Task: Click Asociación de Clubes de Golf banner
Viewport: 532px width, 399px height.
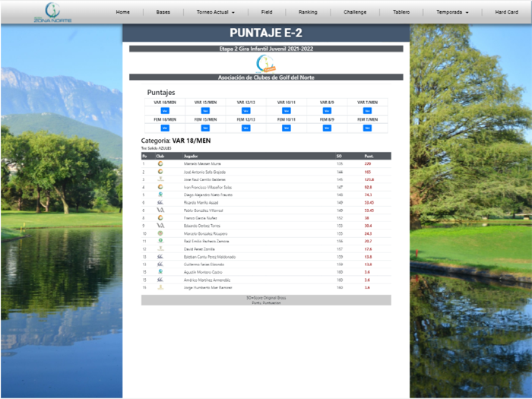Action: (x=266, y=78)
